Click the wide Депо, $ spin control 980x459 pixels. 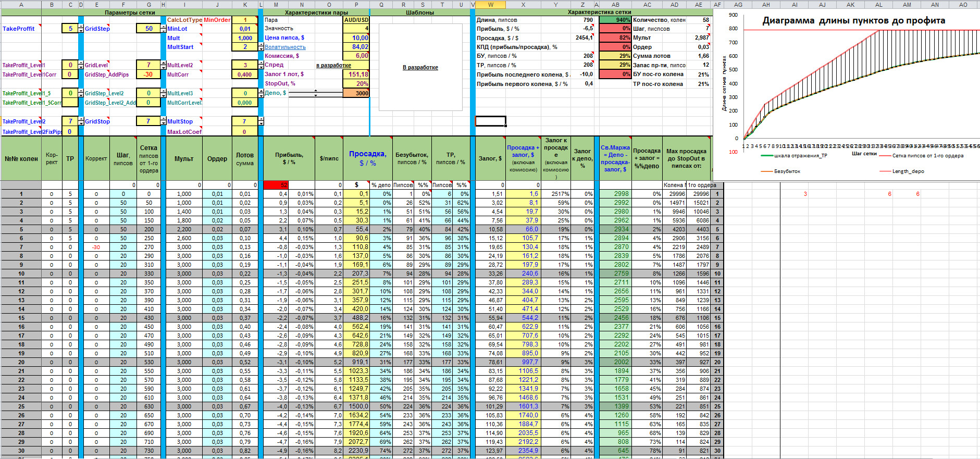(x=315, y=93)
